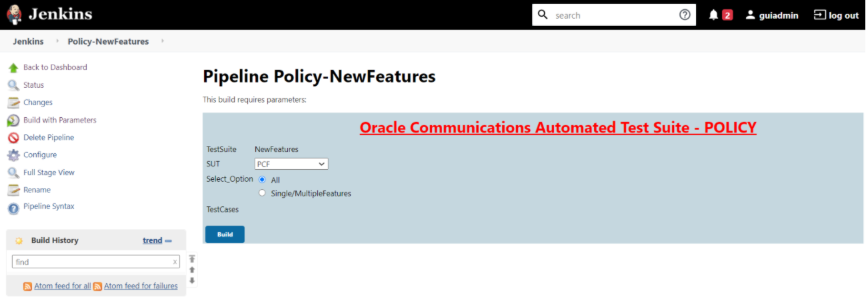Jump to top of build history arrow
The width and height of the screenshot is (868, 297).
coord(192,258)
